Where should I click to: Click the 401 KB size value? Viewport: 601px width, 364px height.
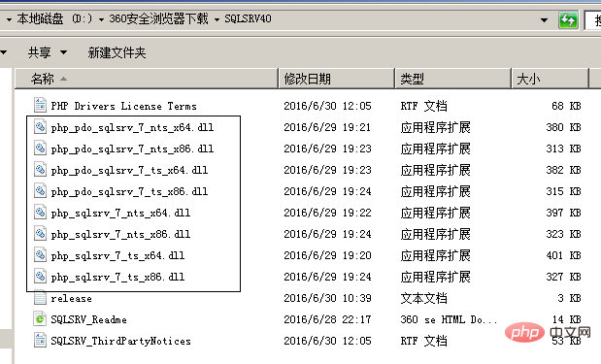coord(563,255)
